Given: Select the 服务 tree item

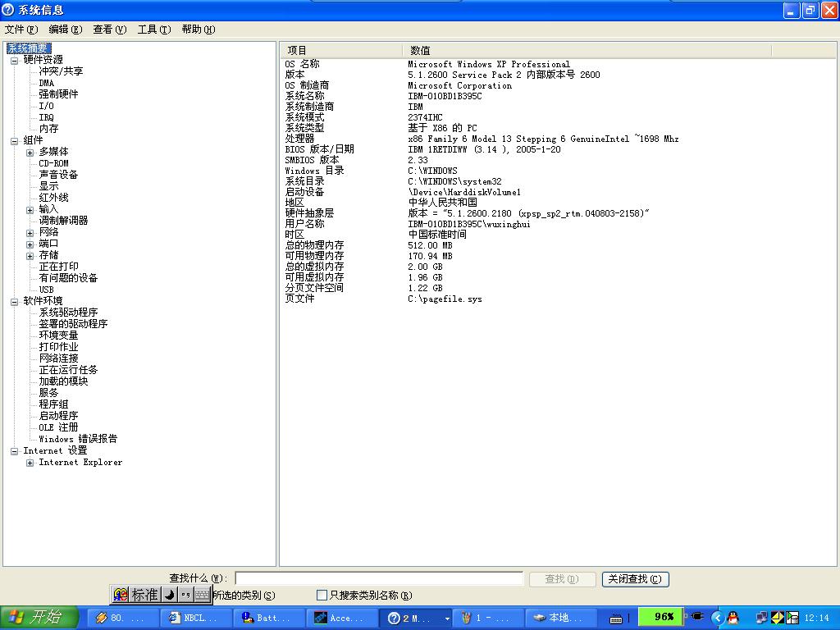Looking at the screenshot, I should [48, 393].
